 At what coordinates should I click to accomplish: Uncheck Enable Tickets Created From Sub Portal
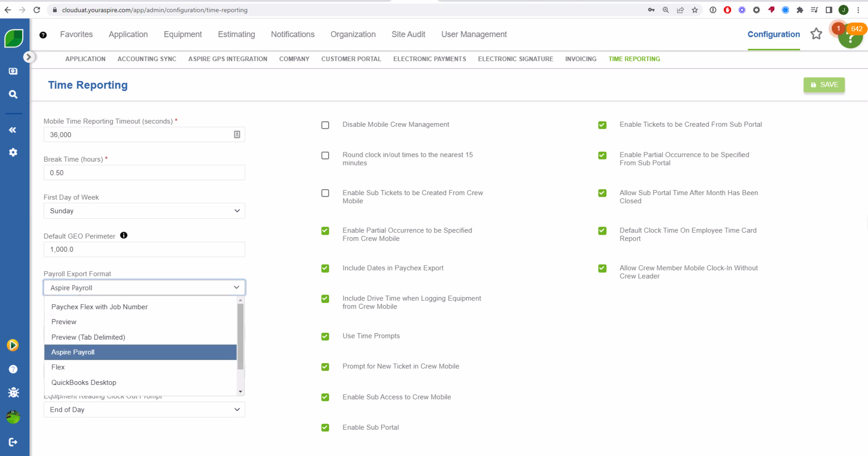coord(602,125)
